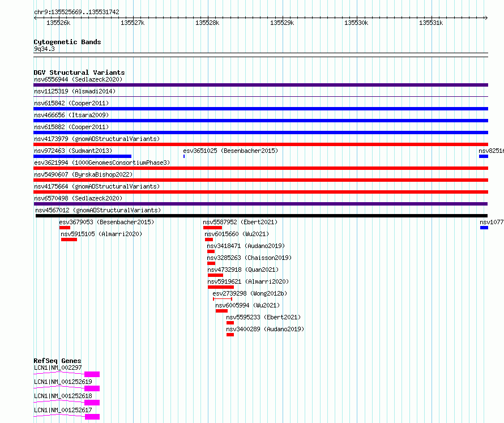Click nsv6015660 (Wu2021) label

[237, 234]
